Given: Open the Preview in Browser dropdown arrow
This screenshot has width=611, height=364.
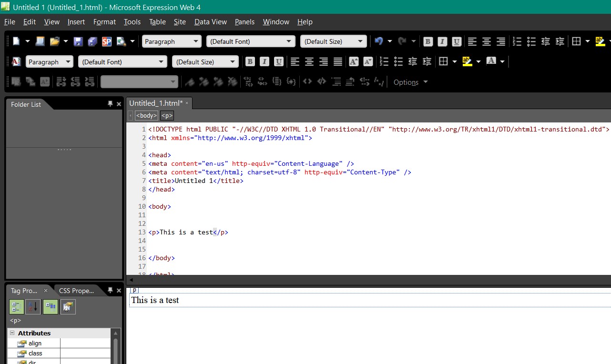Looking at the screenshot, I should click(132, 41).
